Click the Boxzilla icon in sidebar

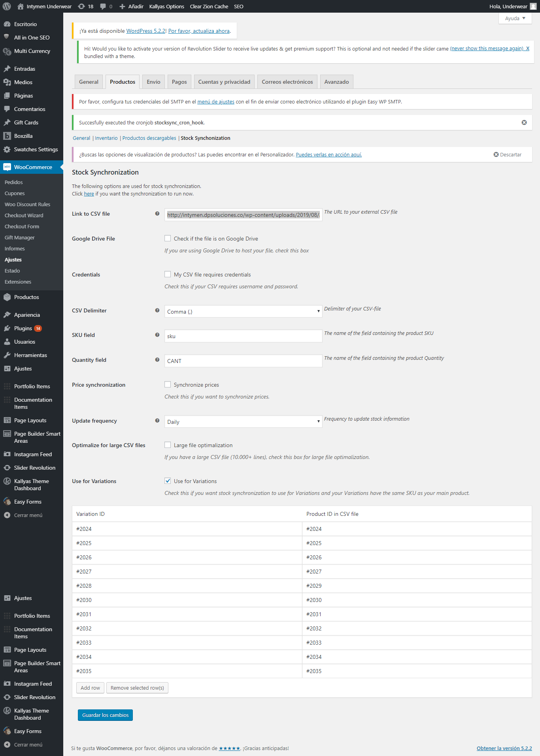[7, 136]
